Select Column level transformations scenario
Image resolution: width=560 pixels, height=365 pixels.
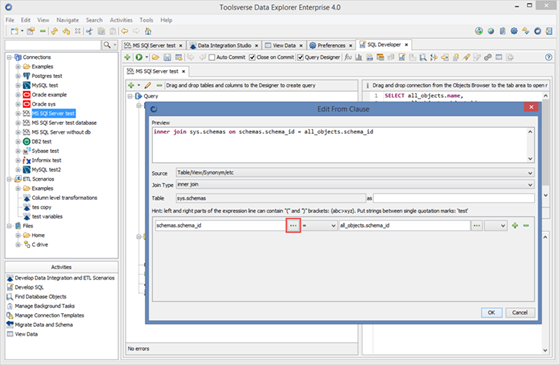click(64, 198)
